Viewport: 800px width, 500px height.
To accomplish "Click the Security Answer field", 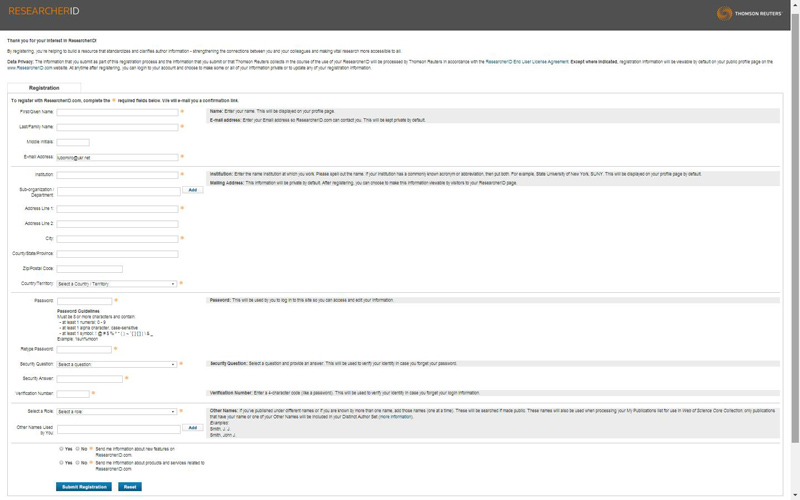I will point(89,379).
